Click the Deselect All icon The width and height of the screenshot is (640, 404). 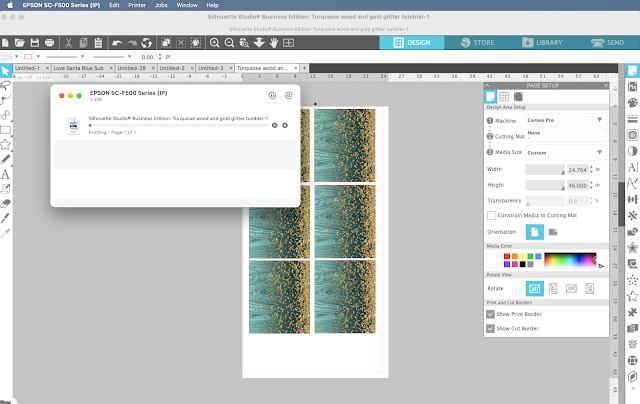click(x=181, y=42)
